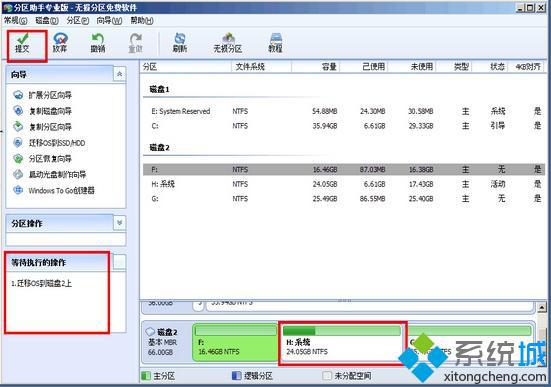Screen dimensions: 551x387
Task: Select the 磁盘2 disk icon in disk map
Action: tap(150, 331)
